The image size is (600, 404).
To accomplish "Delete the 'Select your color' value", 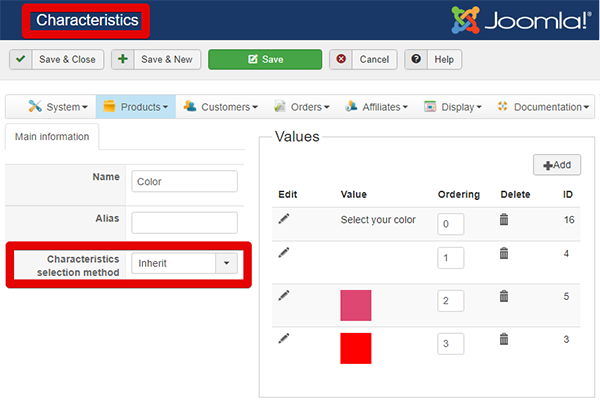I will (504, 219).
